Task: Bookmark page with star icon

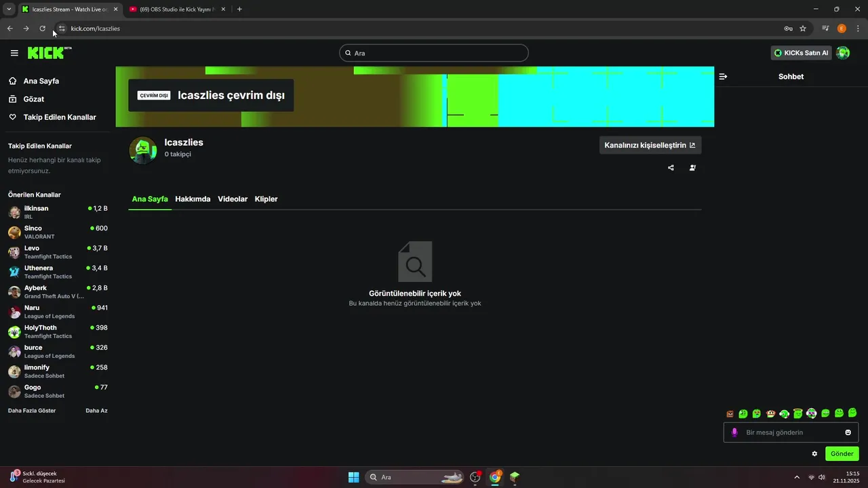Action: 803,28
